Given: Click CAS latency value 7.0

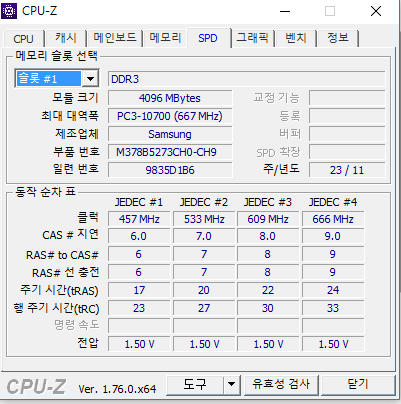Looking at the screenshot, I should tap(204, 236).
